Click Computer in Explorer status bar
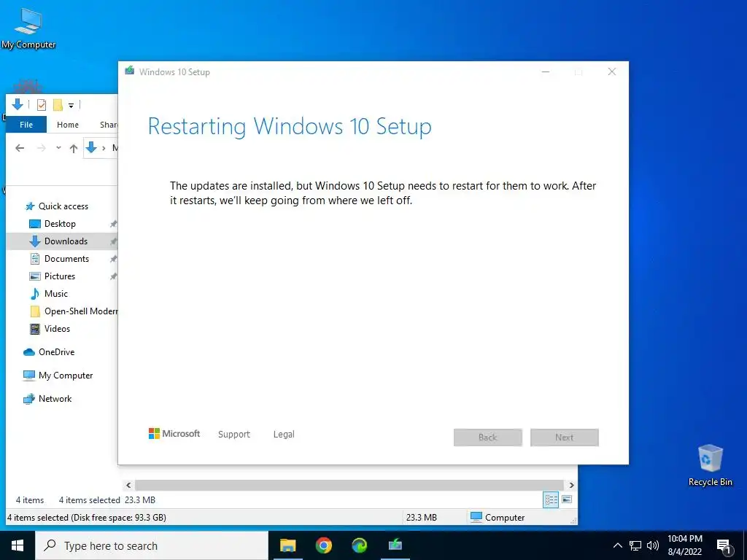This screenshot has height=560, width=747. tap(498, 518)
